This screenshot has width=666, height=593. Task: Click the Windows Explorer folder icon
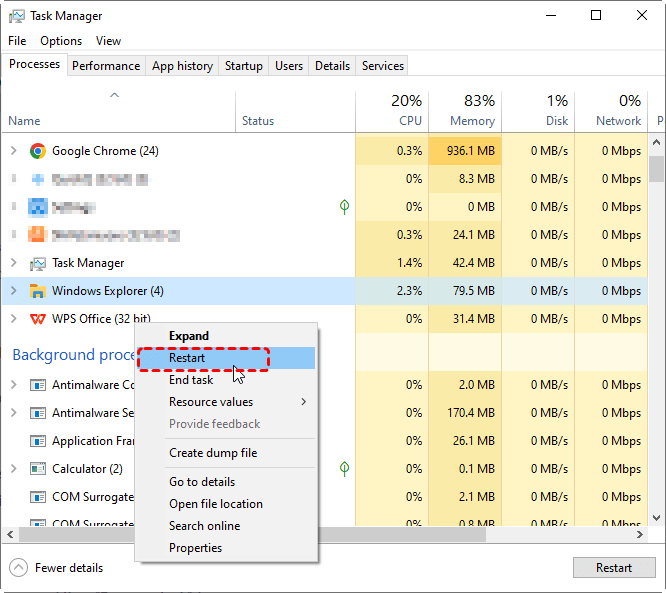(38, 291)
